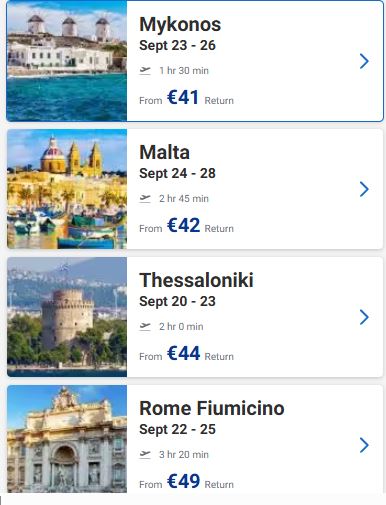Screen dimensions: 386x505
Task: Select the Thessaloniki heading
Action: click(x=196, y=280)
